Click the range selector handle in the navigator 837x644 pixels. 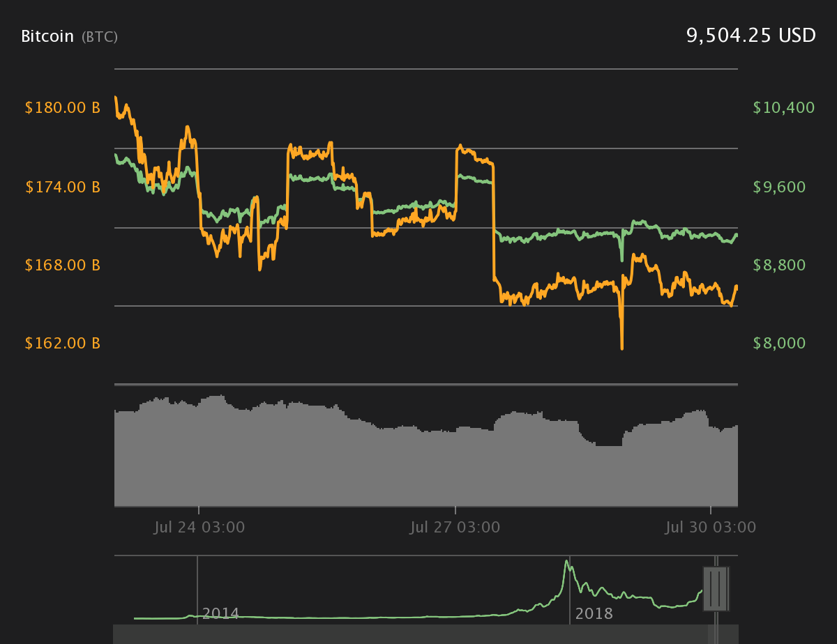716,589
